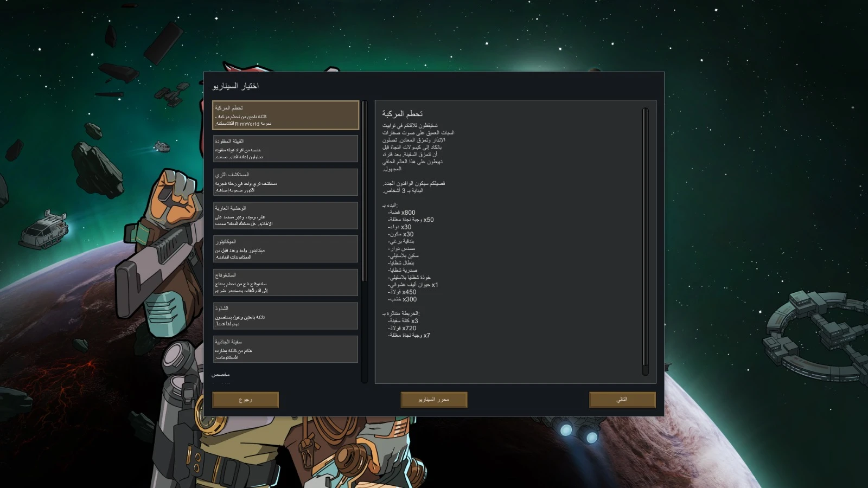Pick the الشذوذ scenario entry
This screenshot has height=488, width=868.
(x=285, y=316)
